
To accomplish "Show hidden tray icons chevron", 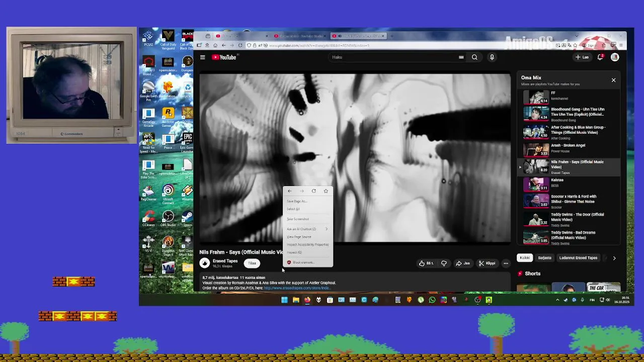I will pos(557,300).
